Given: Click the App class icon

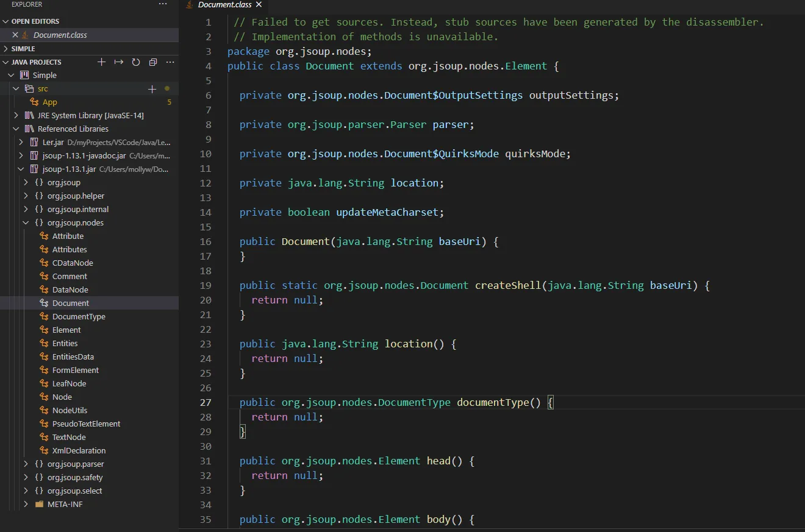Looking at the screenshot, I should point(34,102).
